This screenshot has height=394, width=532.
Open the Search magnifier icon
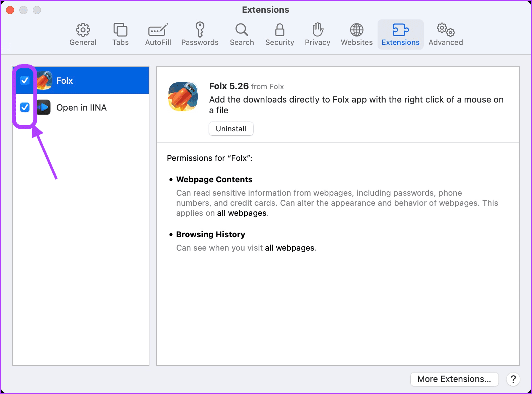tap(242, 30)
